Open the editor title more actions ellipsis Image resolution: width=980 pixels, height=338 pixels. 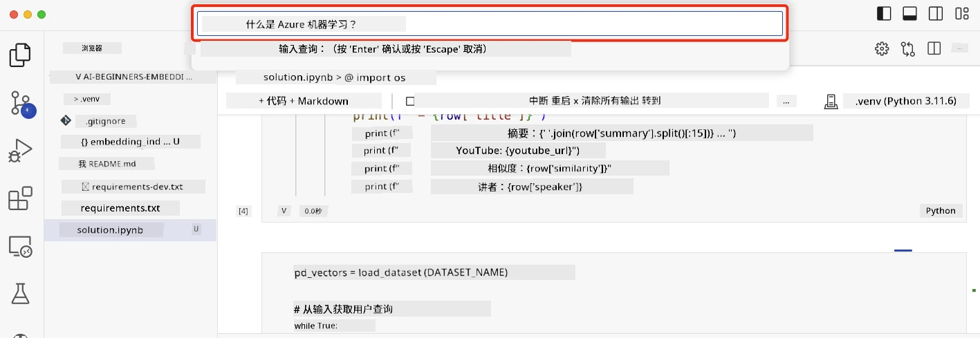pyautogui.click(x=959, y=48)
